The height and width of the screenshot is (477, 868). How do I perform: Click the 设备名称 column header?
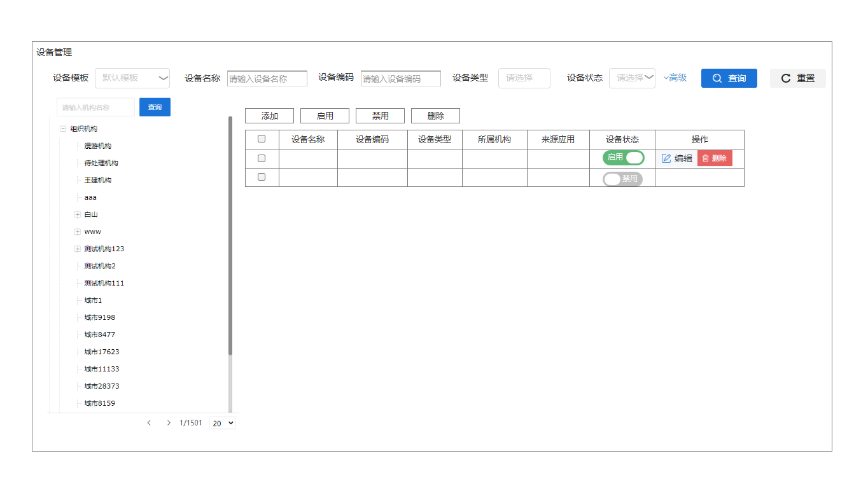point(308,139)
